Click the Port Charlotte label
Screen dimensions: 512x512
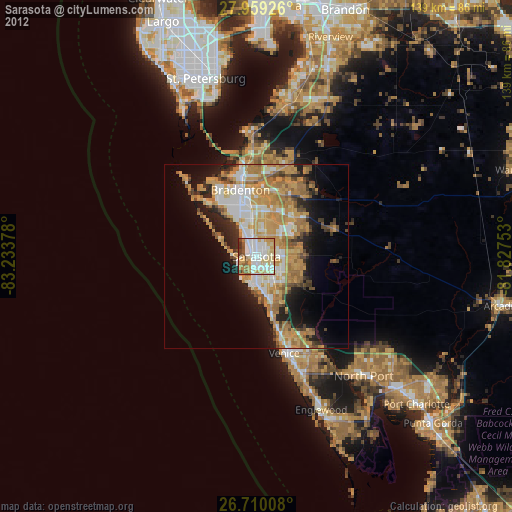coord(417,405)
